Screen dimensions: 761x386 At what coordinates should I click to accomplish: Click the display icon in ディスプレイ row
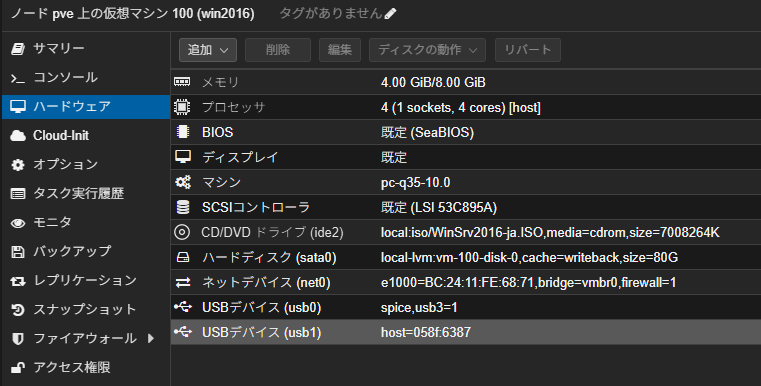(182, 157)
